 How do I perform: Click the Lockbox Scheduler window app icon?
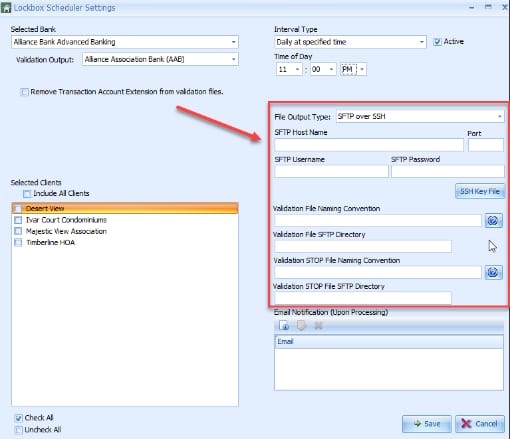click(6, 8)
